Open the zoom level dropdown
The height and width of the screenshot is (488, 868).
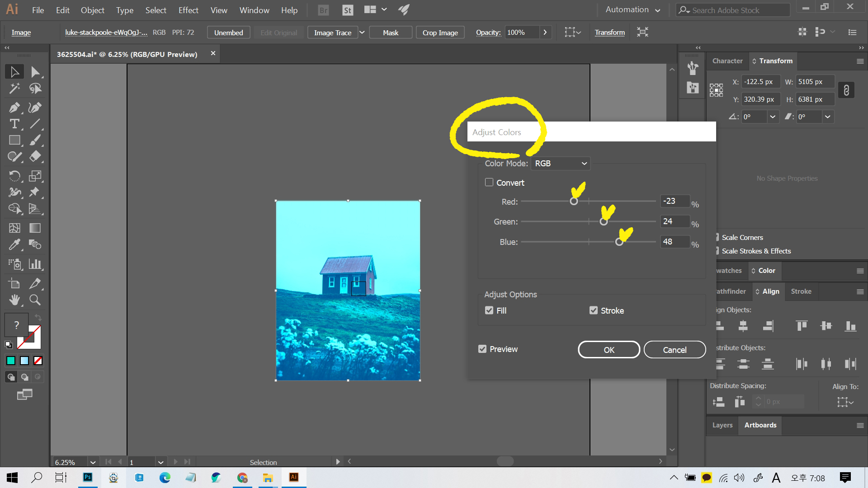(x=93, y=462)
